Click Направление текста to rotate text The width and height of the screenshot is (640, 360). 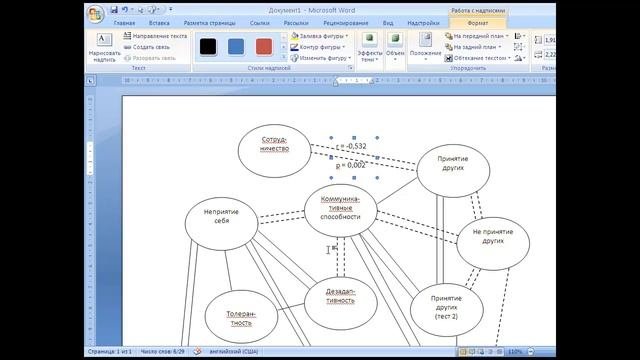155,36
